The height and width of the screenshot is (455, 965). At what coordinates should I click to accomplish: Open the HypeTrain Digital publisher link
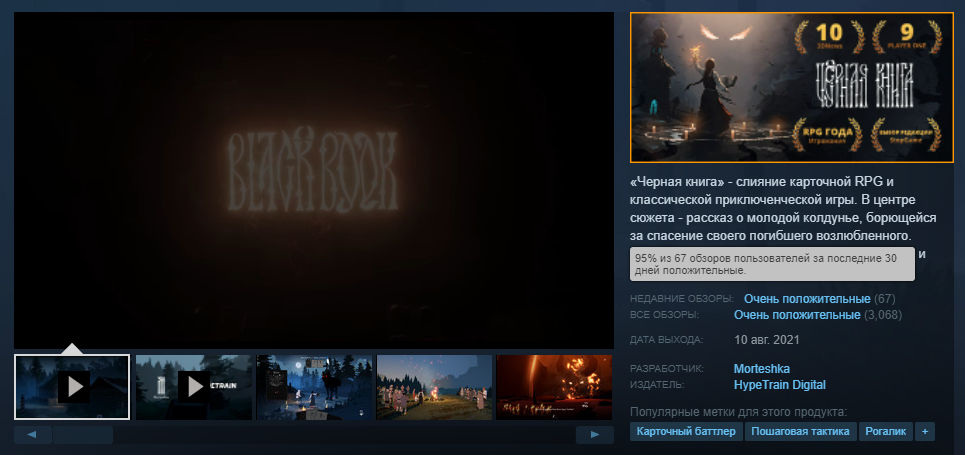pyautogui.click(x=780, y=385)
